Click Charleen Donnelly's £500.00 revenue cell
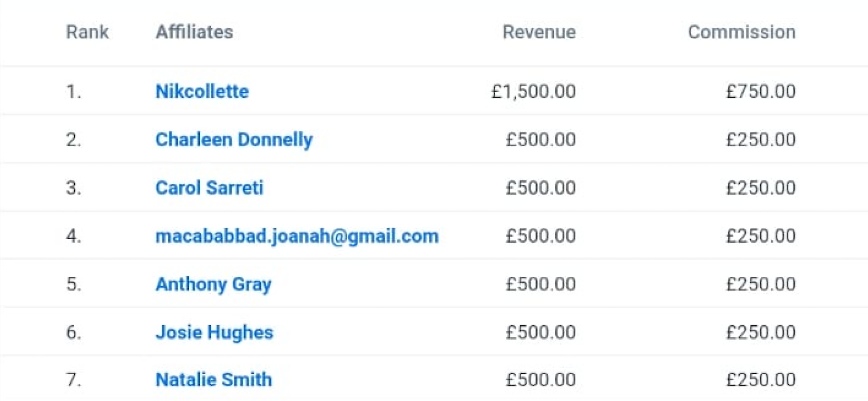Image resolution: width=868 pixels, height=401 pixels. point(541,140)
